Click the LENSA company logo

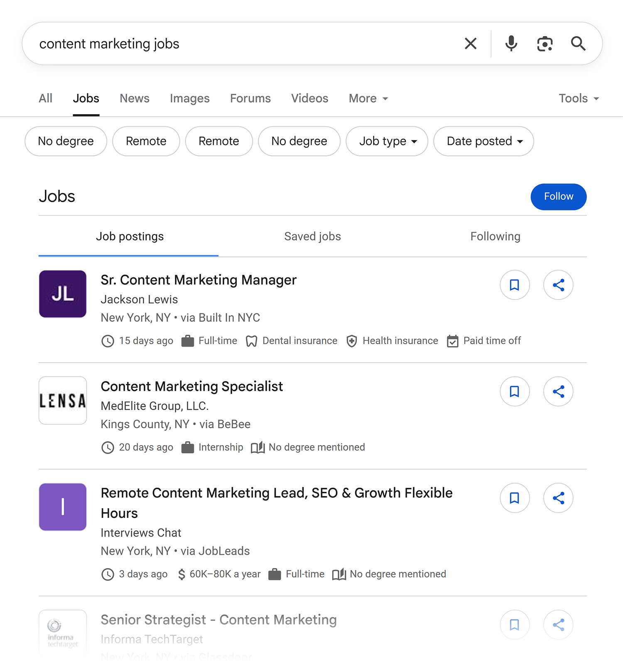tap(63, 401)
